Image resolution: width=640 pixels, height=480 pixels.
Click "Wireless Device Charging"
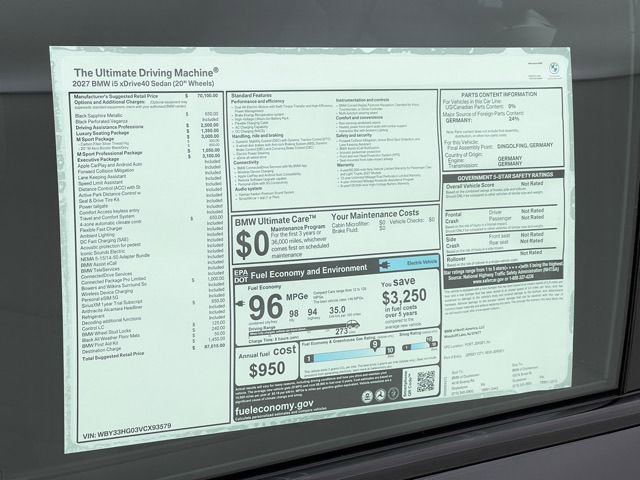107,293
